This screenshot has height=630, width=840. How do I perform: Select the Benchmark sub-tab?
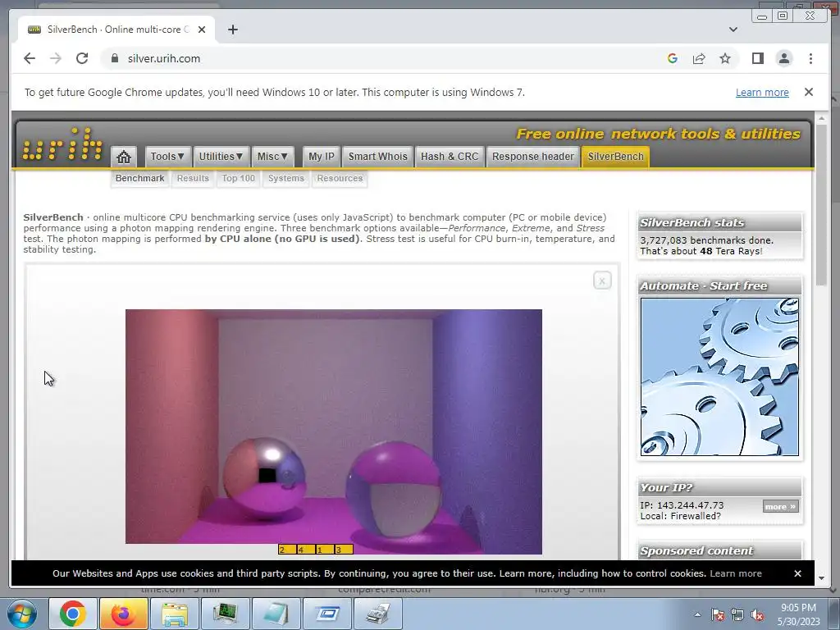pyautogui.click(x=139, y=178)
